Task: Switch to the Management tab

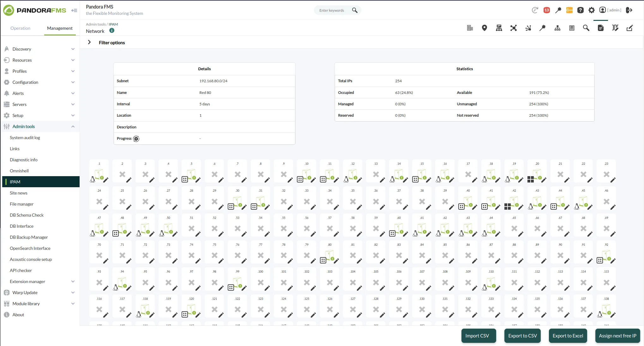Action: tap(60, 28)
